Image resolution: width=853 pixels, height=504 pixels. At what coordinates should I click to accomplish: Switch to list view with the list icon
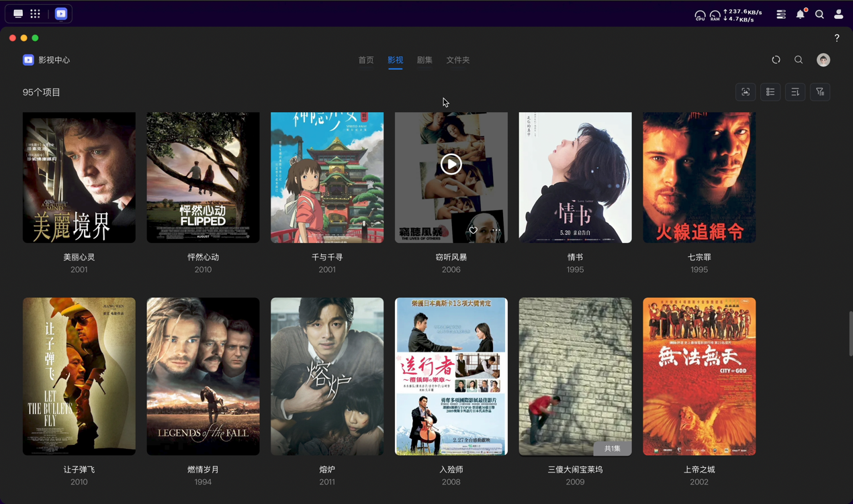(770, 92)
